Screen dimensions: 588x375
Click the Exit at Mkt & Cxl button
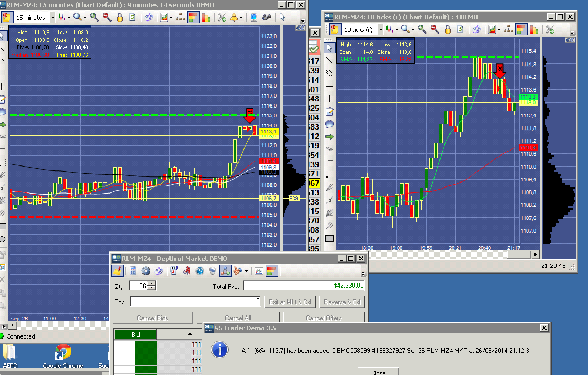[290, 302]
